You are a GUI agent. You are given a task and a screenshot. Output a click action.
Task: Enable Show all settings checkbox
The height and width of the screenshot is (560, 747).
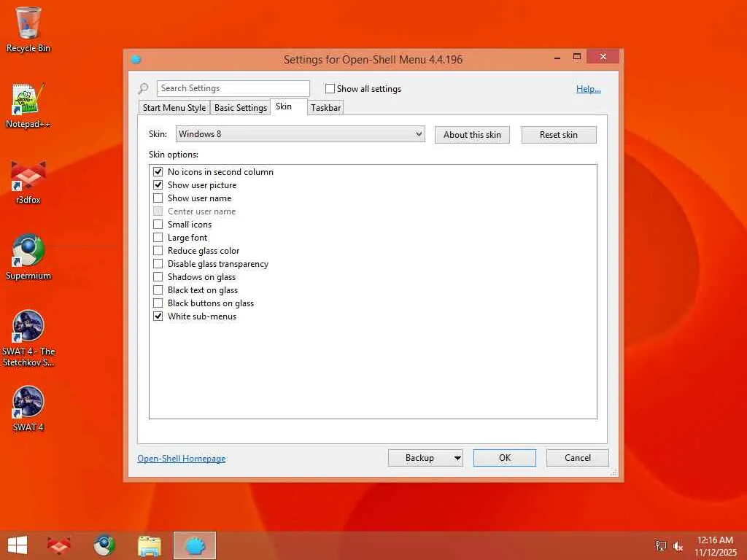coord(330,88)
